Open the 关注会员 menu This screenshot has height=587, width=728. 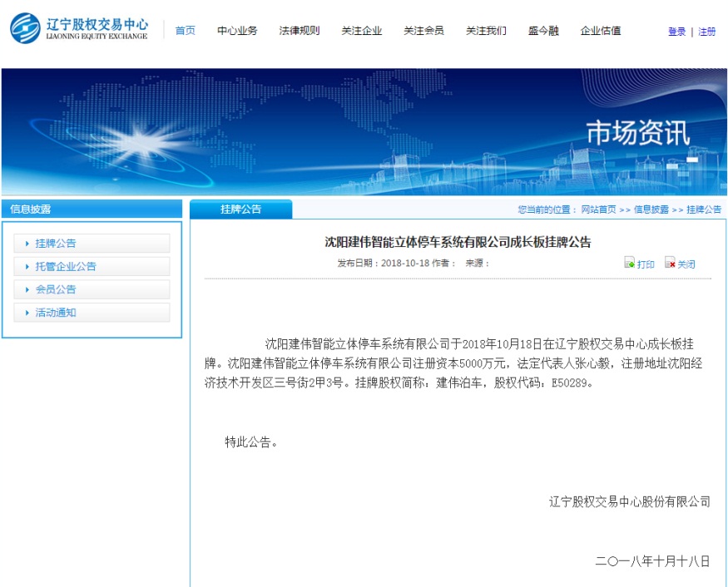coord(423,31)
